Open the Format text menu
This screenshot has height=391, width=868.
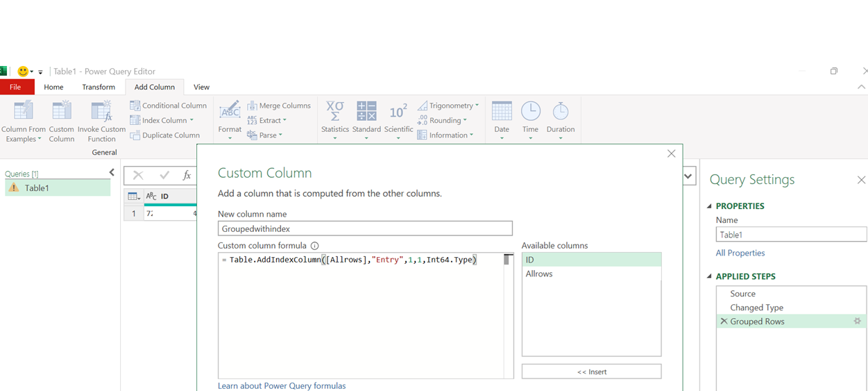(x=230, y=121)
